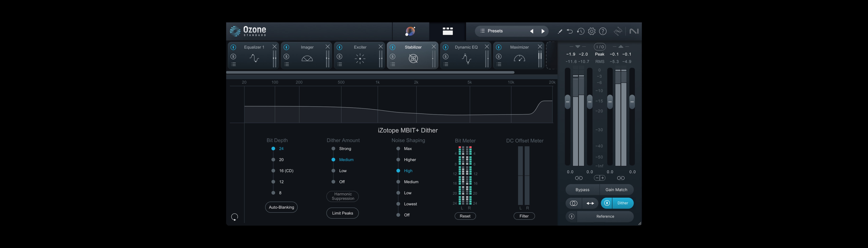Click the Native Instruments logo icon

click(634, 31)
